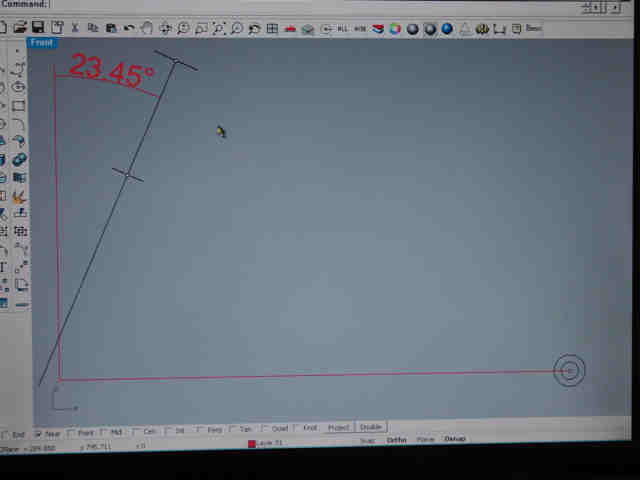Toggle the Point osnap checkbox
The width and height of the screenshot is (640, 480).
[x=71, y=433]
